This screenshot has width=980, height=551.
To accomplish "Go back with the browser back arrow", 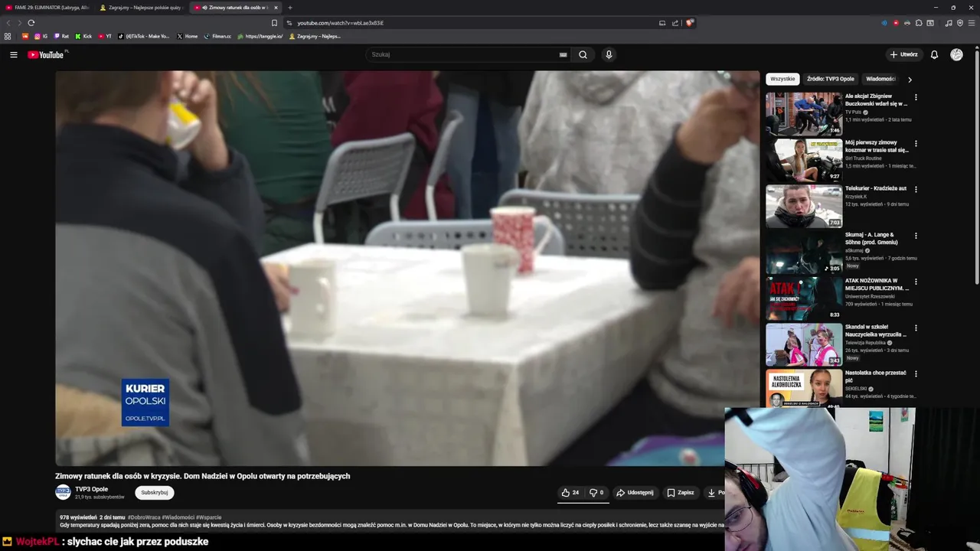I will (9, 23).
